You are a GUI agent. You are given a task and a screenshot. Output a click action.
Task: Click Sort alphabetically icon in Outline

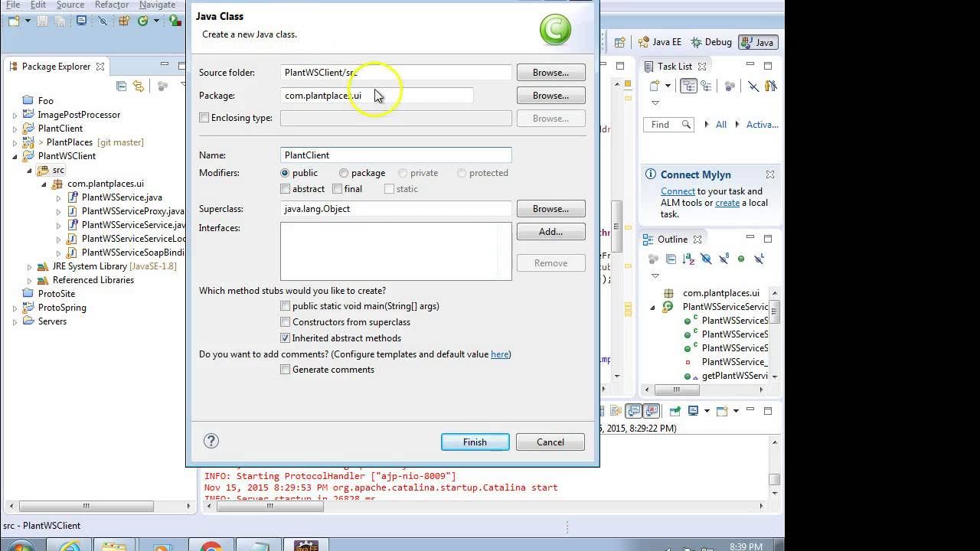pyautogui.click(x=688, y=259)
